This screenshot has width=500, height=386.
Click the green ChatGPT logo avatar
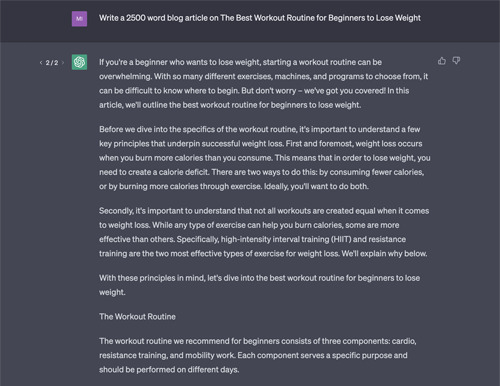[79, 62]
